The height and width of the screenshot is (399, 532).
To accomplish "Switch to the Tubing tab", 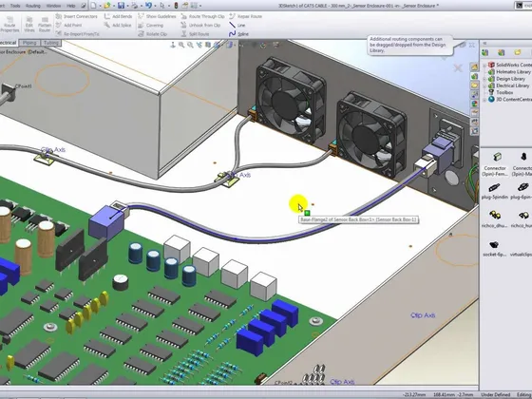I will click(51, 43).
